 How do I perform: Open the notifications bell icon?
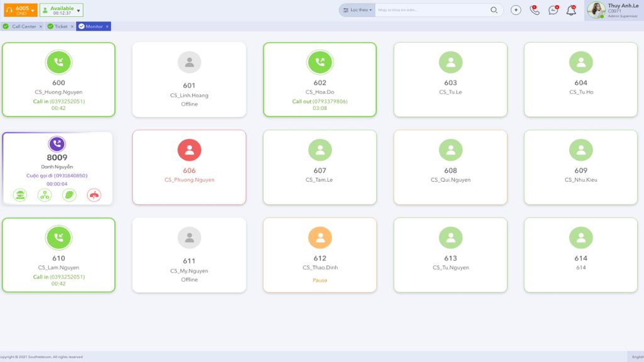click(571, 10)
